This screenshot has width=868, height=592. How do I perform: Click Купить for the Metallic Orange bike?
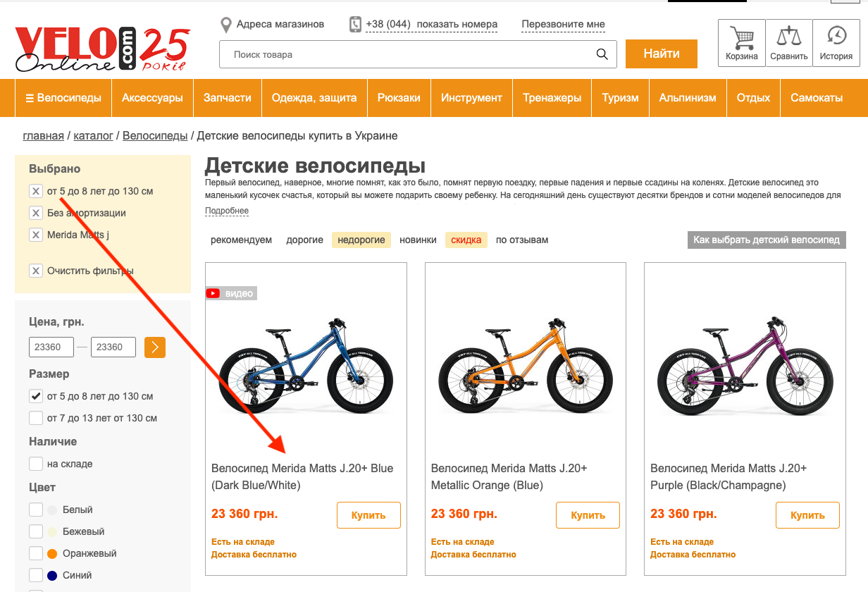588,515
